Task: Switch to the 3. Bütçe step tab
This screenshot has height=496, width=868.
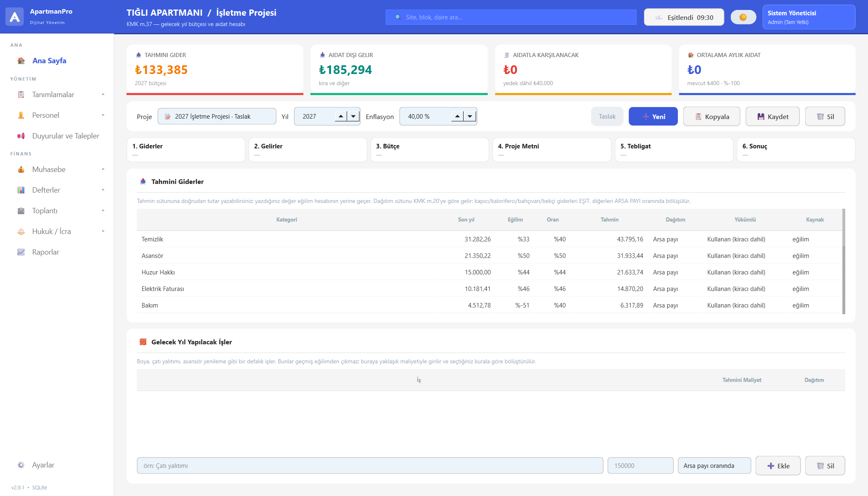Action: coord(430,150)
